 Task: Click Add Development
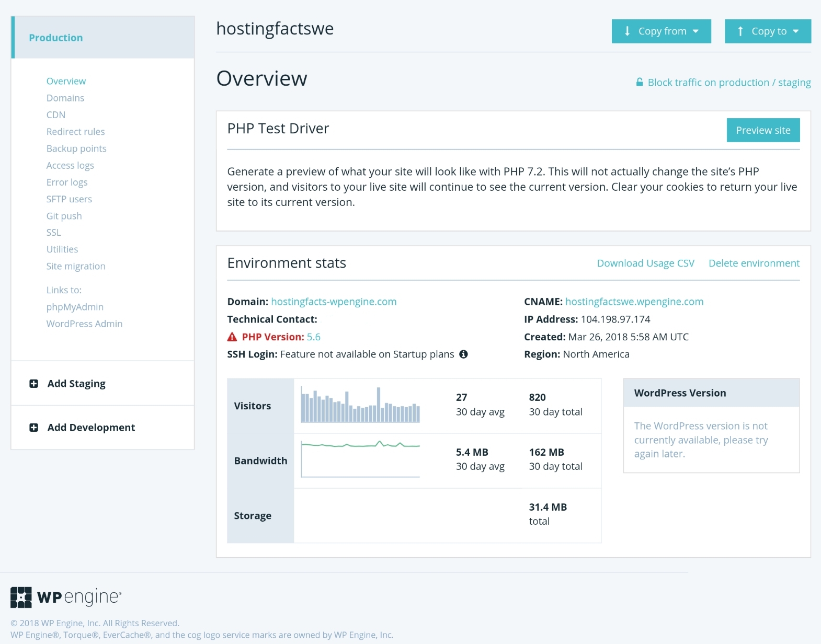point(91,428)
